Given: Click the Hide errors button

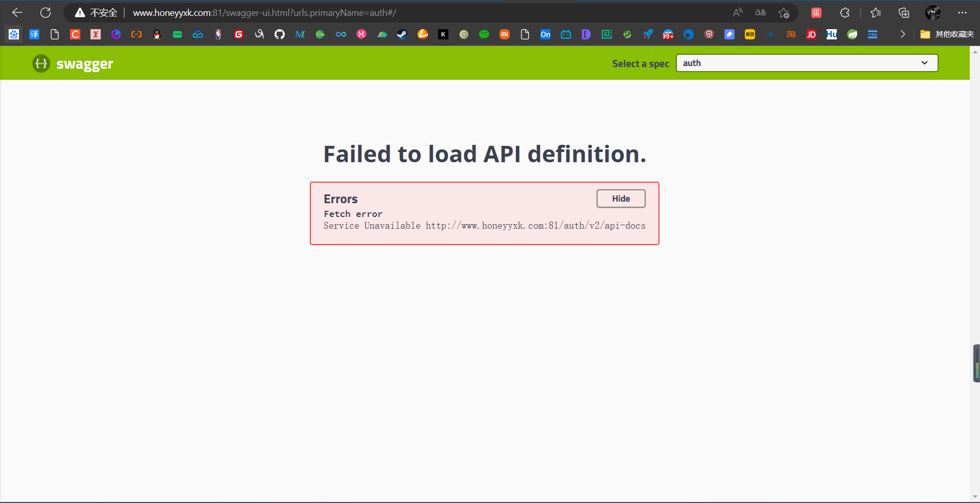Looking at the screenshot, I should (x=621, y=199).
